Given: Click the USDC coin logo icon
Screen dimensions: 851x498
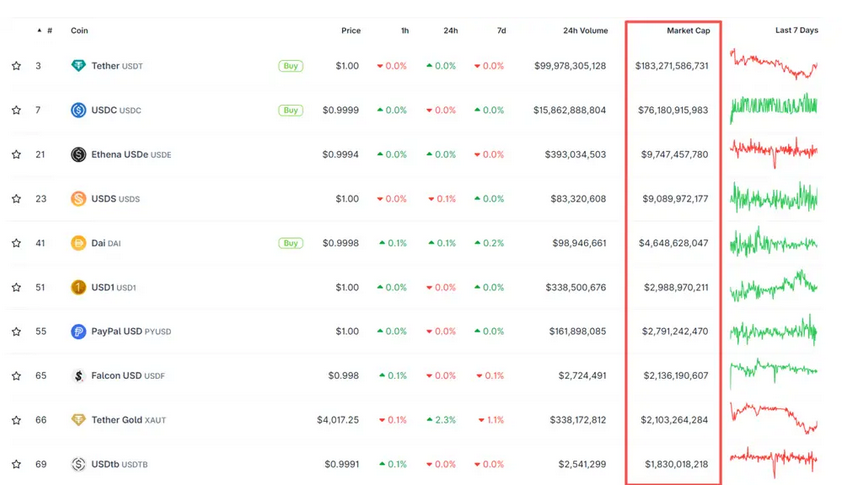Looking at the screenshot, I should point(78,110).
